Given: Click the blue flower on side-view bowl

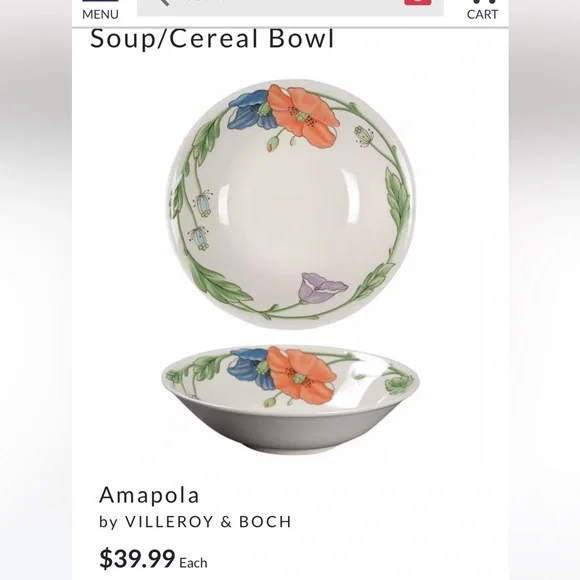Looking at the screenshot, I should point(250,369).
